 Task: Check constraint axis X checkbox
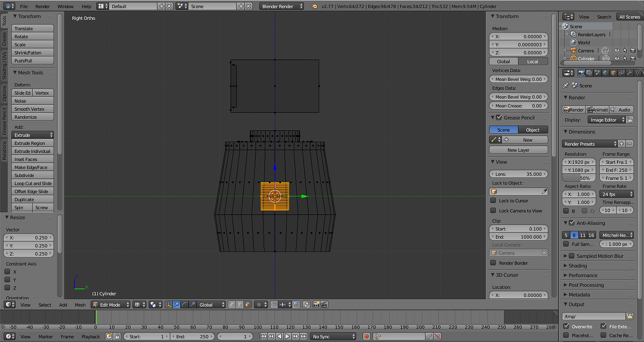(7, 272)
